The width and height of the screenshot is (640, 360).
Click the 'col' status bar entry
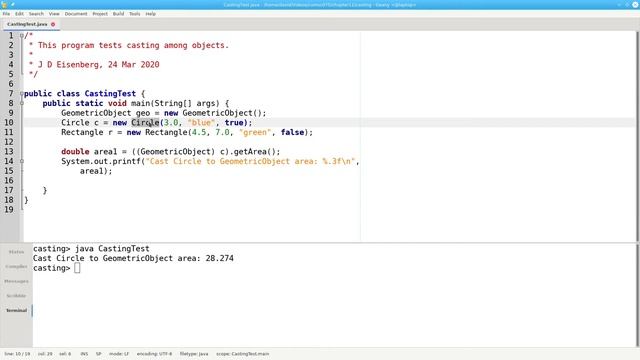click(x=45, y=354)
